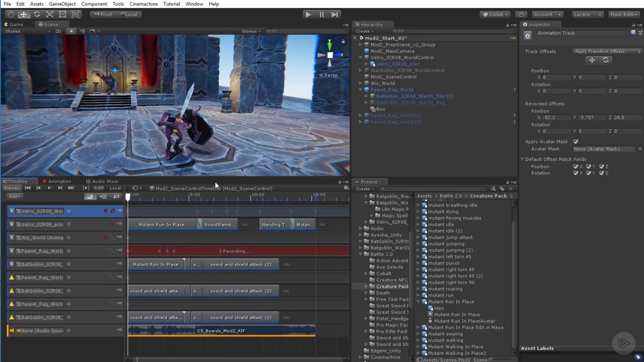644x362 pixels.
Task: Expand the Battle 2.0 folder
Action: click(360, 254)
